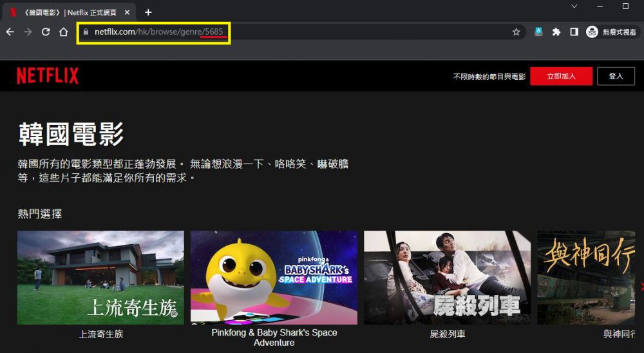Open the incognito profile icon 無痕式視窗

coord(611,32)
